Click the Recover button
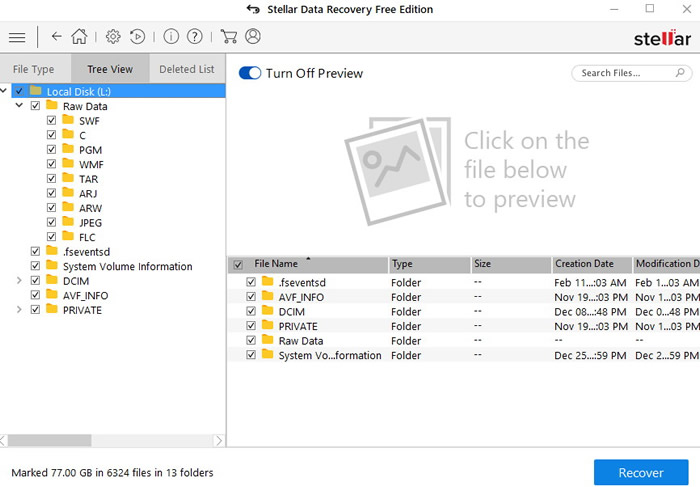Screen dimensions: 700x487 click(x=640, y=473)
